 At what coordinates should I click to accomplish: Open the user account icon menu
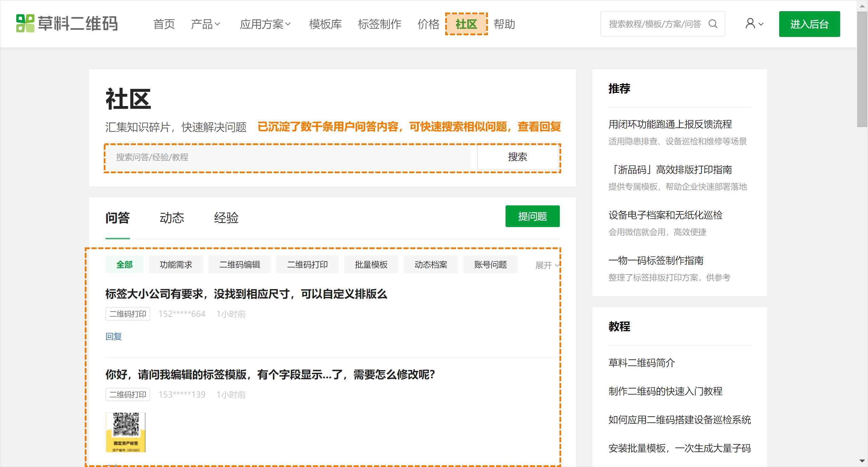tap(754, 24)
